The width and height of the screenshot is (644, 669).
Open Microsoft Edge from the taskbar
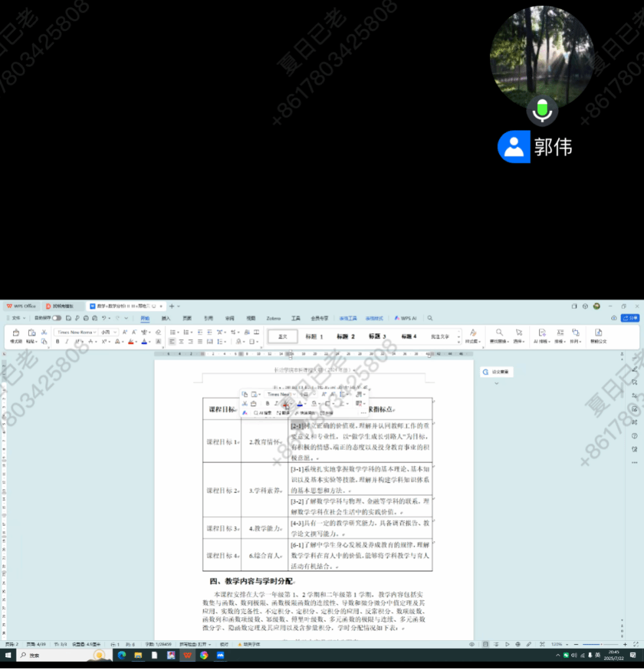click(x=121, y=655)
